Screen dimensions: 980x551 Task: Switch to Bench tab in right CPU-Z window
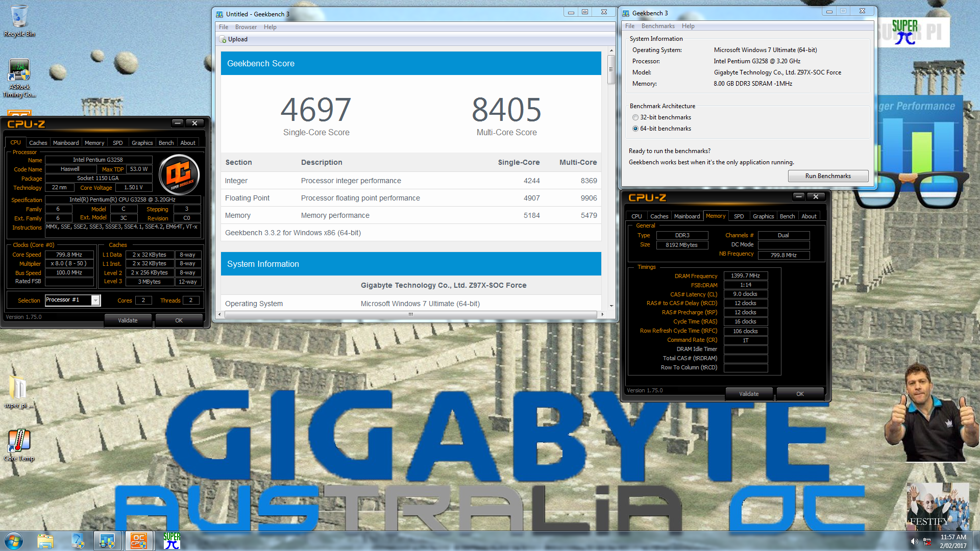coord(787,216)
